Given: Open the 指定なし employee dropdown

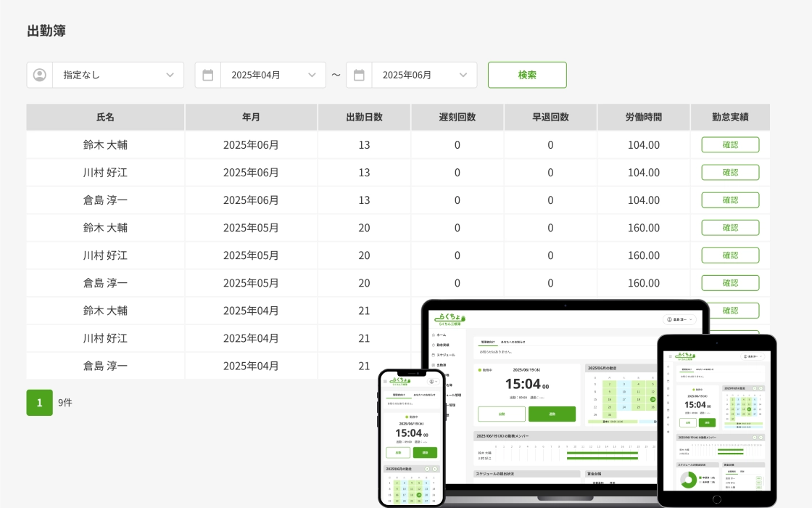Looking at the screenshot, I should [x=117, y=75].
